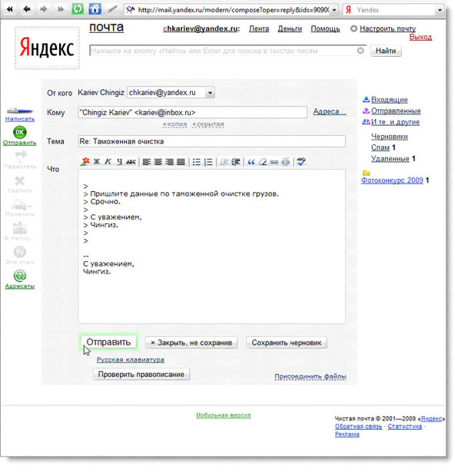The width and height of the screenshot is (455, 476).
Task: Click the Найти search button
Action: click(386, 51)
